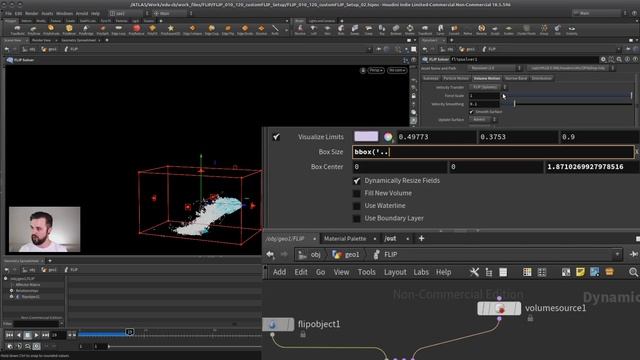Click into the Box Size expression field
This screenshot has height=360, width=640.
click(493, 152)
